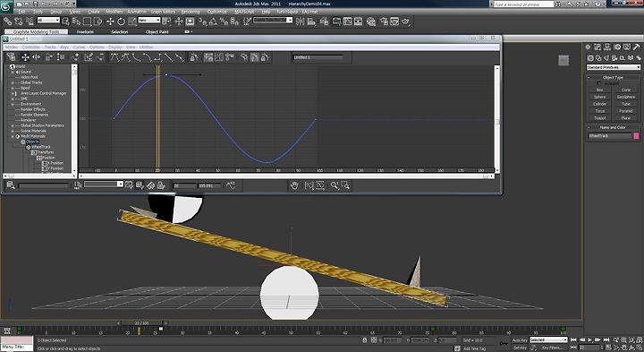Open the Rendering menu
The width and height of the screenshot is (644, 352).
191,12
